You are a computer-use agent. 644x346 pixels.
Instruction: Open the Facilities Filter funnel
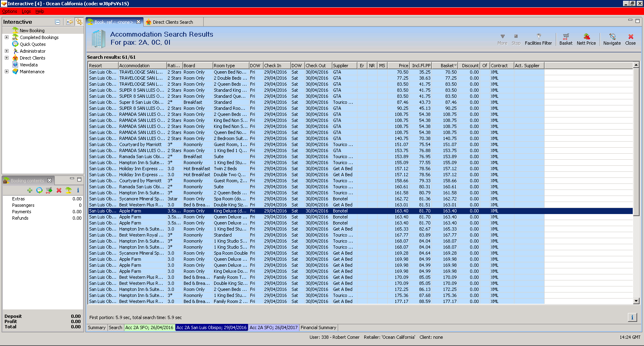538,39
